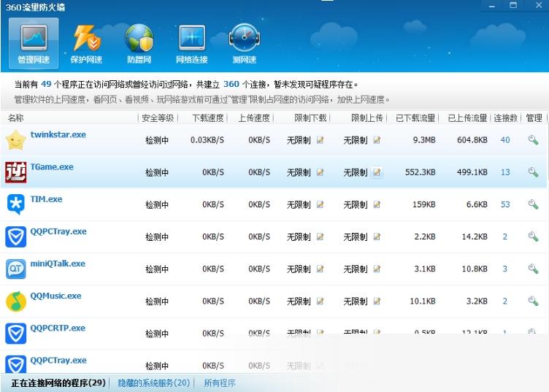The image size is (549, 392).
Task: Sort by 名称 column header
Action: click(16, 118)
